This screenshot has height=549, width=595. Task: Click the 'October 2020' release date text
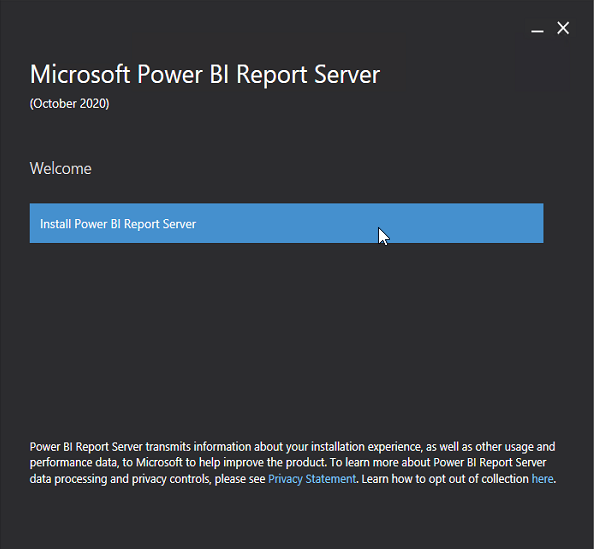(69, 104)
